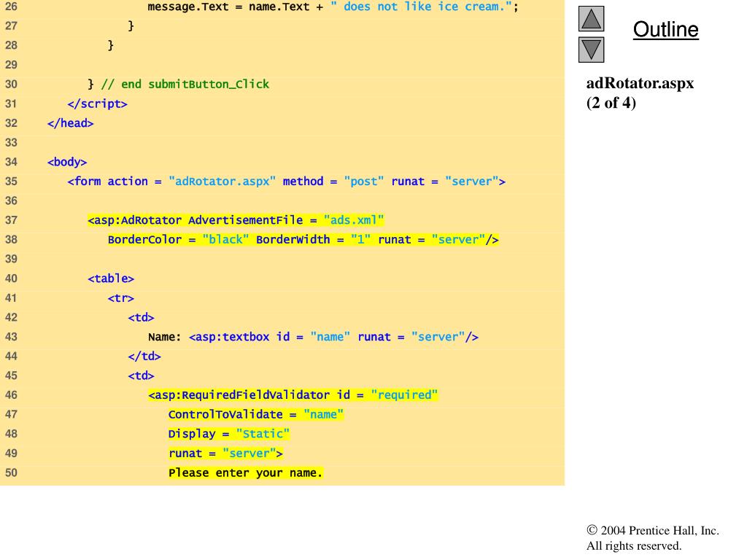Click line number 37
747x560 pixels.
click(x=11, y=220)
